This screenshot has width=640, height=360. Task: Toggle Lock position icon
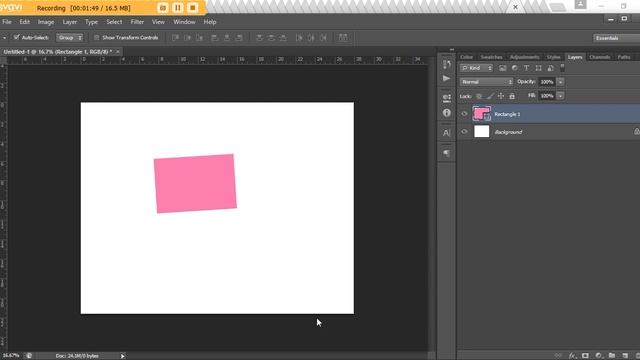pos(501,96)
